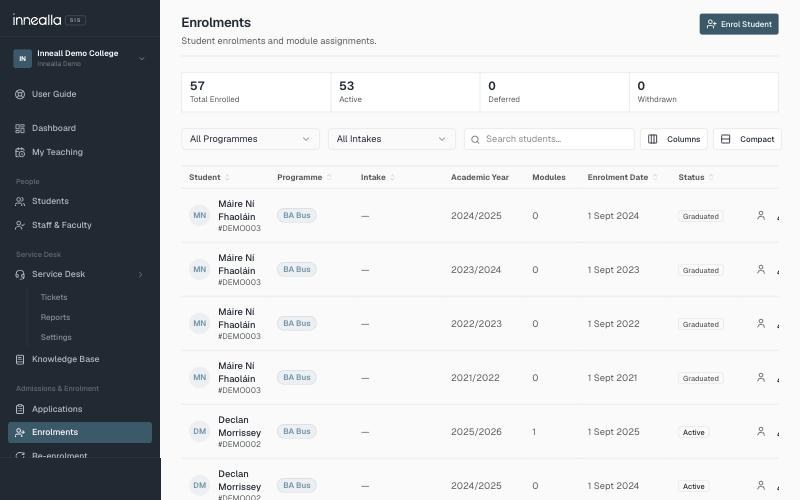
Task: Sort by Student column
Action: 209,177
